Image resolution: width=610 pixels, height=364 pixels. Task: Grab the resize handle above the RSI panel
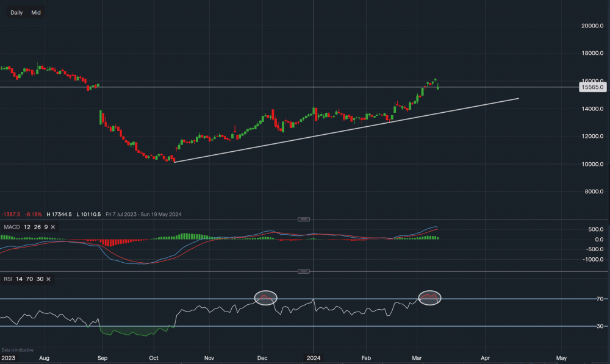[304, 271]
